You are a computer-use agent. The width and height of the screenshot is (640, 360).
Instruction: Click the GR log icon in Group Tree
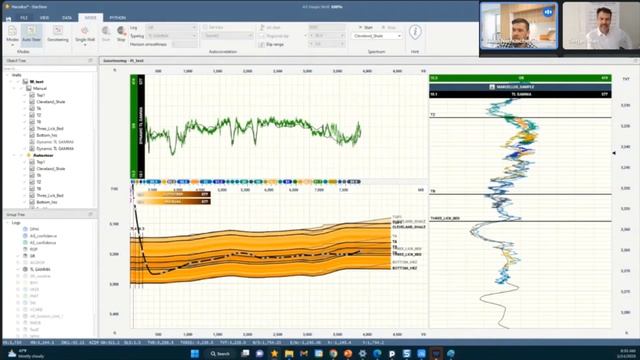(25, 256)
